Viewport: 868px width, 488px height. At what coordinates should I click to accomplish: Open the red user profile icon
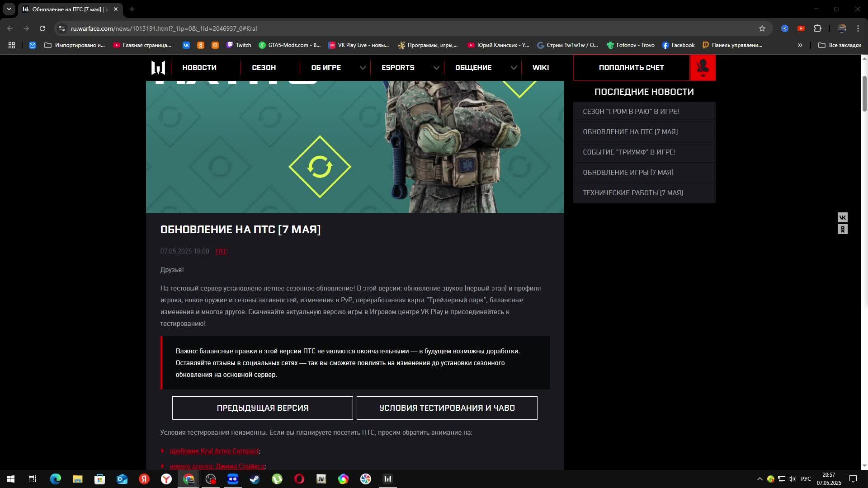[x=703, y=68]
